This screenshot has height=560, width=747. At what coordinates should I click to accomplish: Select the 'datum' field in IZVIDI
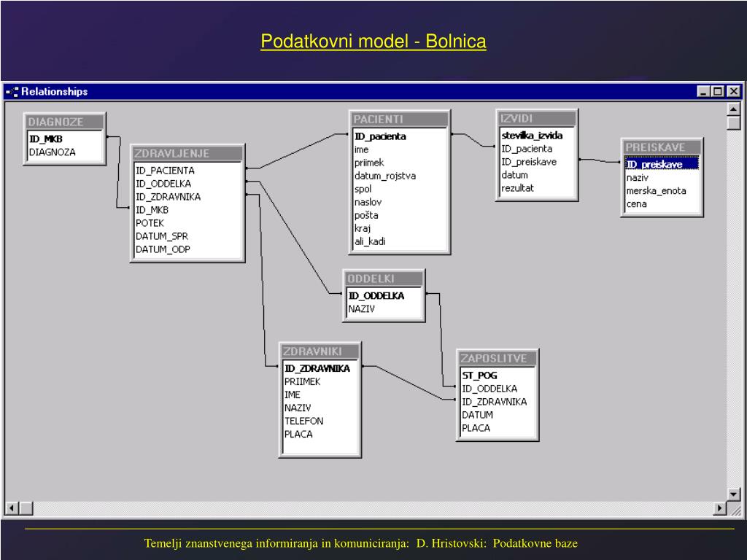click(x=514, y=175)
